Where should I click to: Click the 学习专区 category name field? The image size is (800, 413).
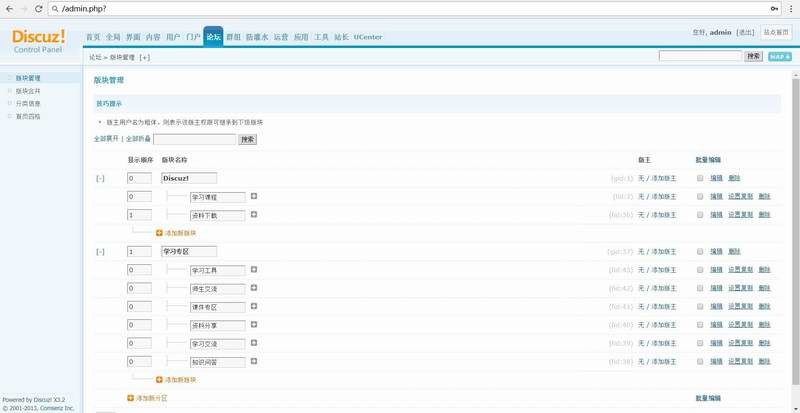[189, 252]
